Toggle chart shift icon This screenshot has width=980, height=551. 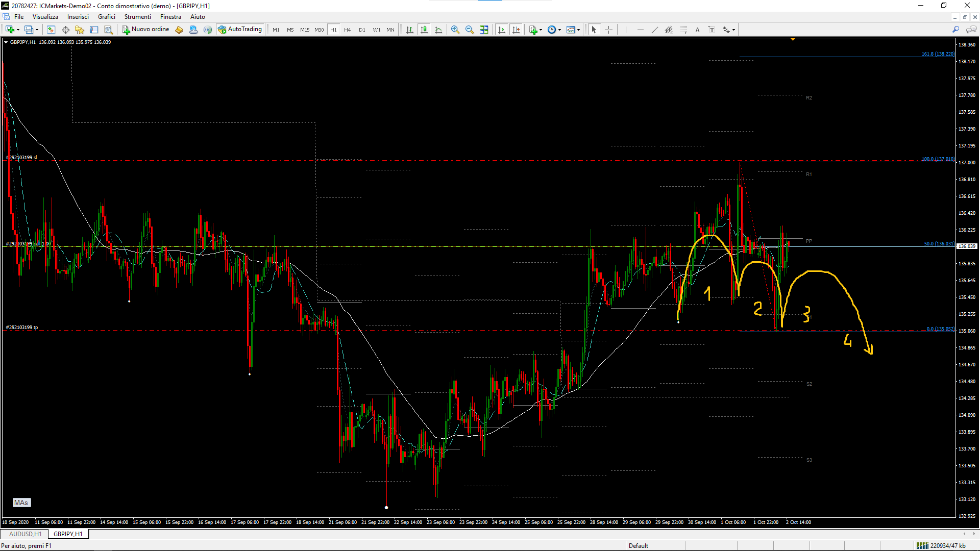coord(516,30)
